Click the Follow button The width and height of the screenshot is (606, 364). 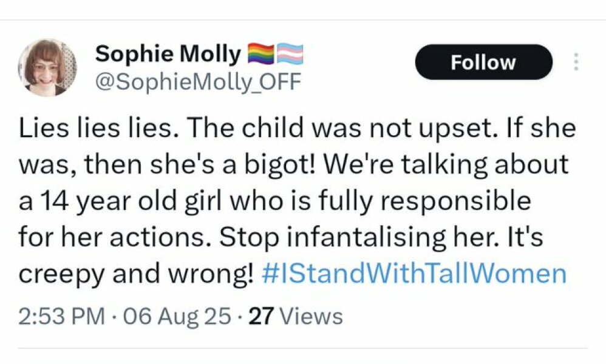(483, 61)
